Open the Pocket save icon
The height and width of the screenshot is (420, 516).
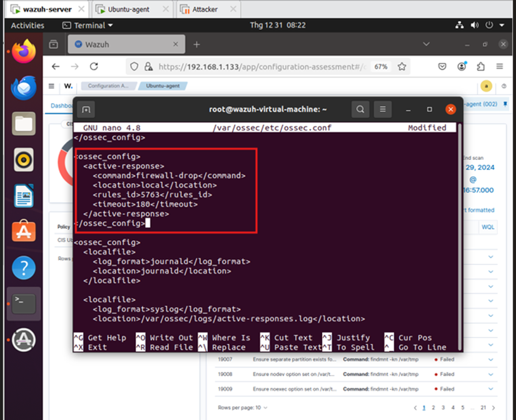coord(442,67)
